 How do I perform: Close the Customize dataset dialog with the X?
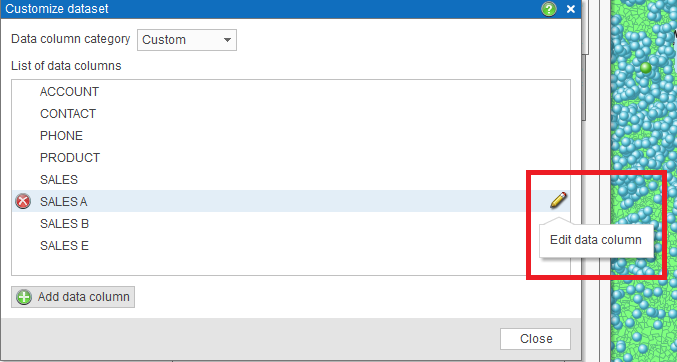571,9
